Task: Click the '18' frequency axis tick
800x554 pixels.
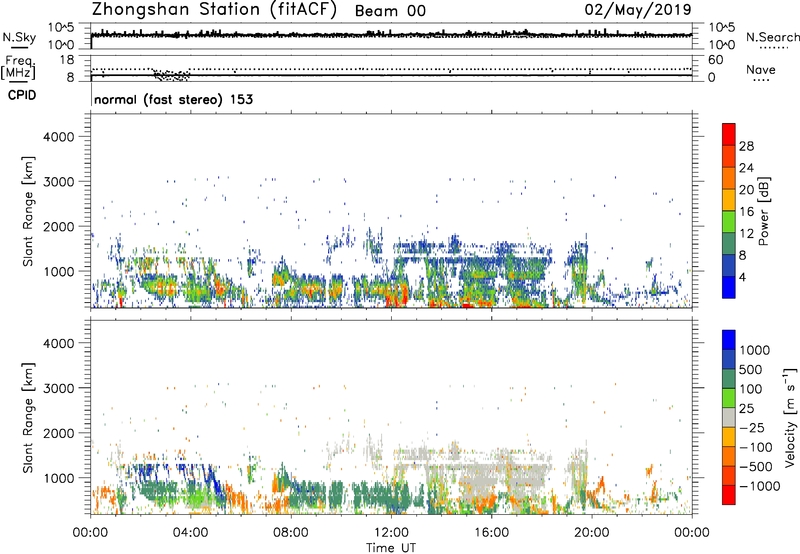Action: (x=67, y=59)
